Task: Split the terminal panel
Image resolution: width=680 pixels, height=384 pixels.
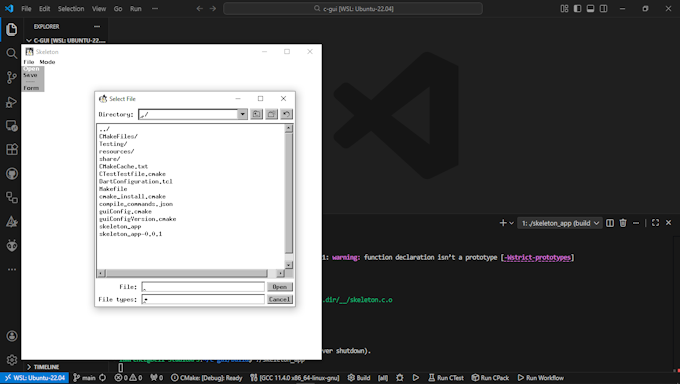Action: click(x=610, y=223)
